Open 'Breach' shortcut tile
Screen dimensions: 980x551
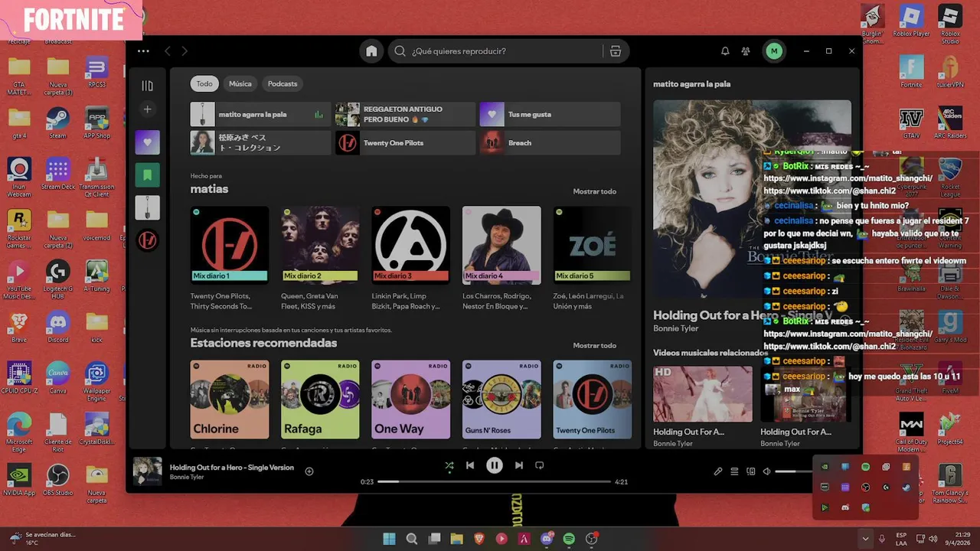tap(550, 143)
